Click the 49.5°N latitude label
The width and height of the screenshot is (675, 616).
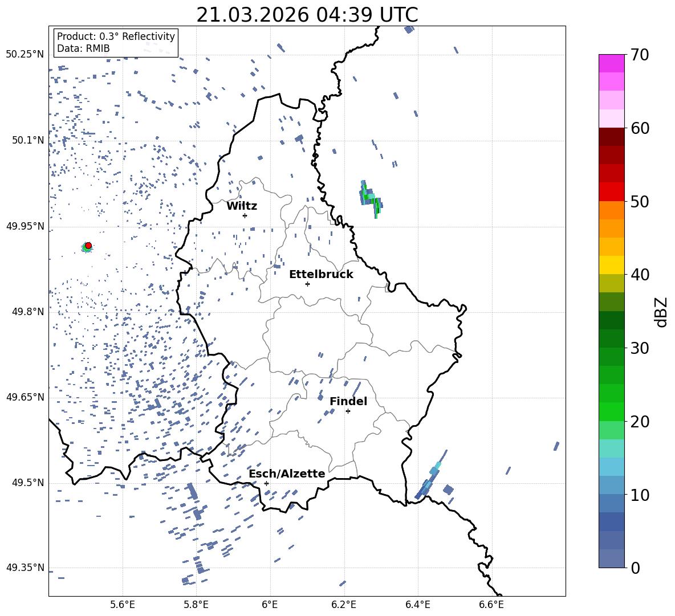[27, 483]
